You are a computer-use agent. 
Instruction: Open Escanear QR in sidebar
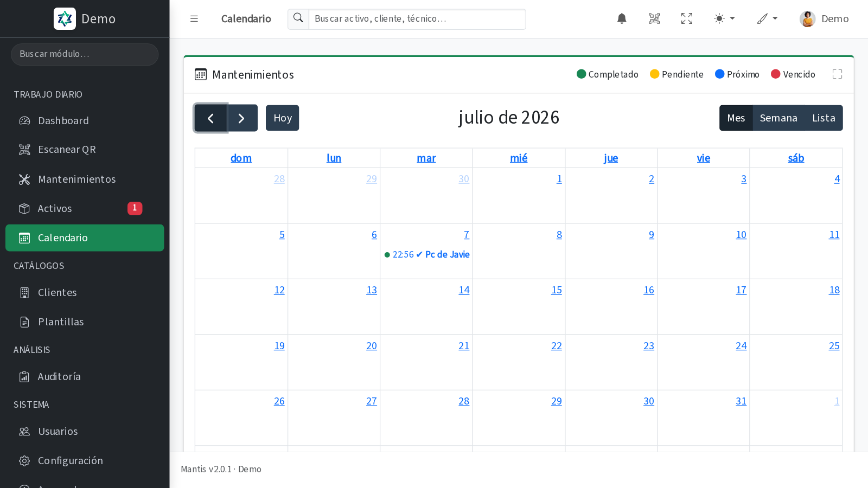point(85,150)
